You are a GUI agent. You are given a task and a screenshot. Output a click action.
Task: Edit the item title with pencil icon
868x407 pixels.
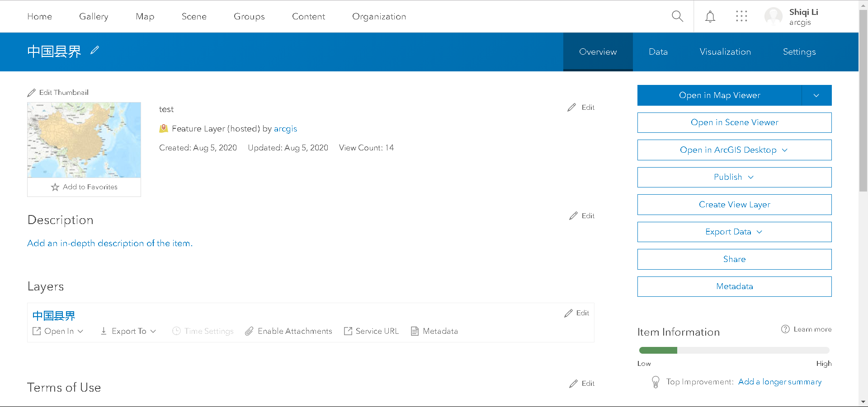pos(94,50)
